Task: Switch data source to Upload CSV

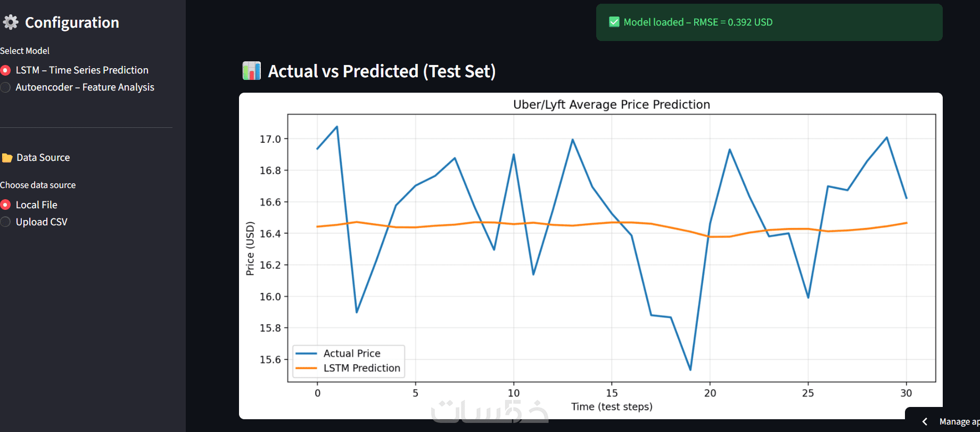Action: 6,222
